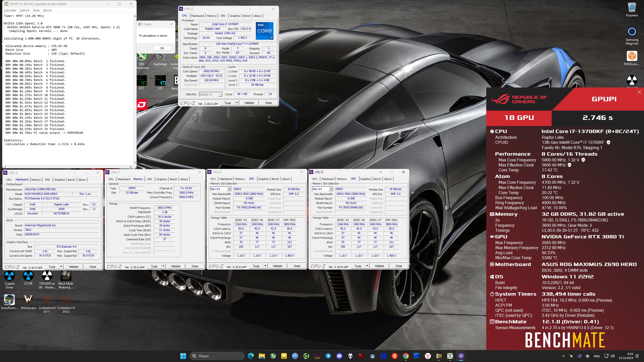Open GPUPI Calculate menu
Viewport: 644px width, 362px height.
coord(10,10)
